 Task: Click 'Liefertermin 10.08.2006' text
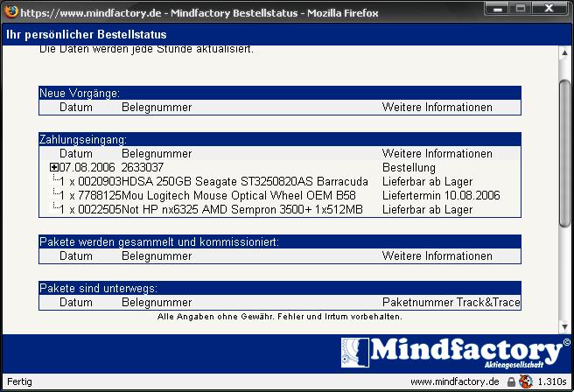coord(441,195)
